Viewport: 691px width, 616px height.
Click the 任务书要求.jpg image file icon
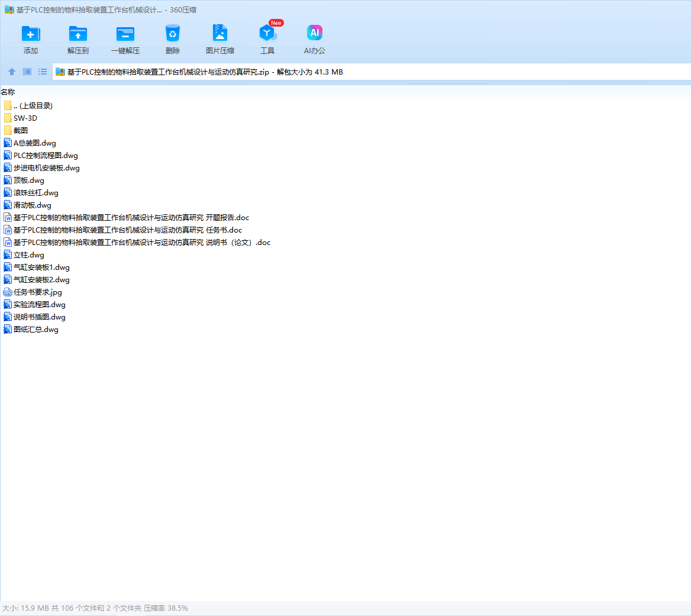pyautogui.click(x=8, y=292)
